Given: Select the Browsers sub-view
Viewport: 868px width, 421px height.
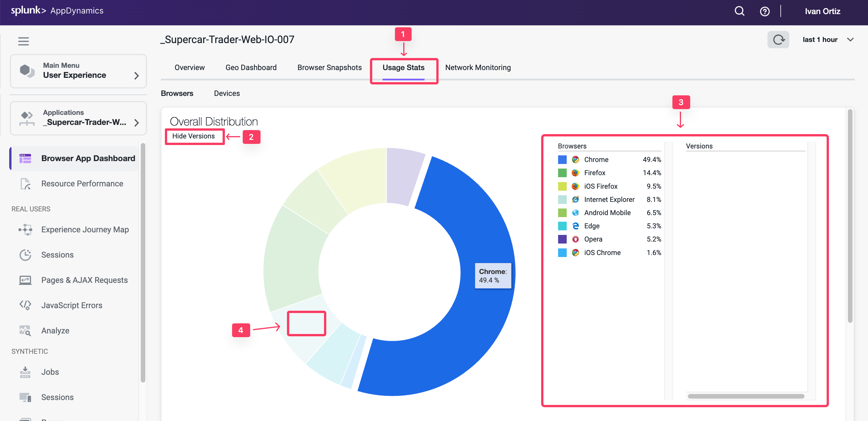Looking at the screenshot, I should pyautogui.click(x=177, y=93).
